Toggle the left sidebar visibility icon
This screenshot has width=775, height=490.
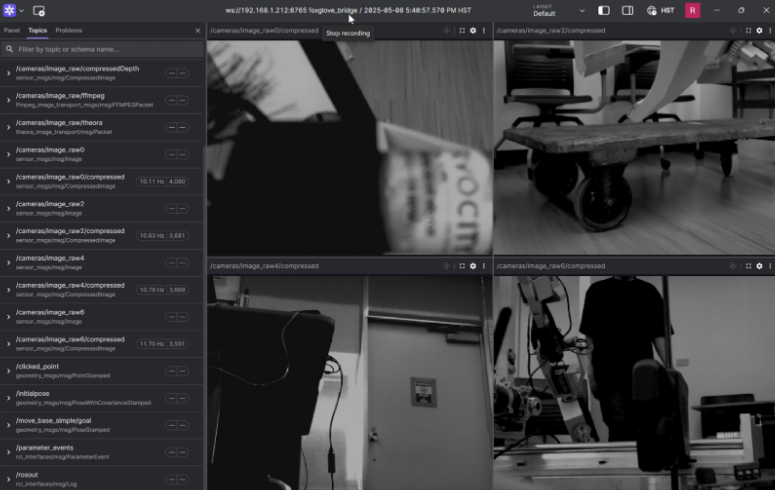[x=603, y=10]
